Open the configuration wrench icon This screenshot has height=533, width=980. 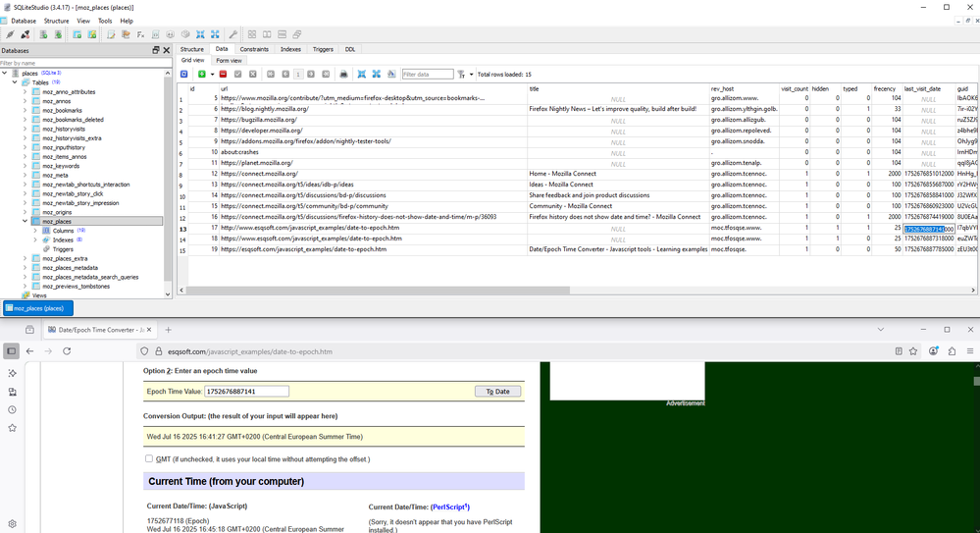click(x=233, y=34)
